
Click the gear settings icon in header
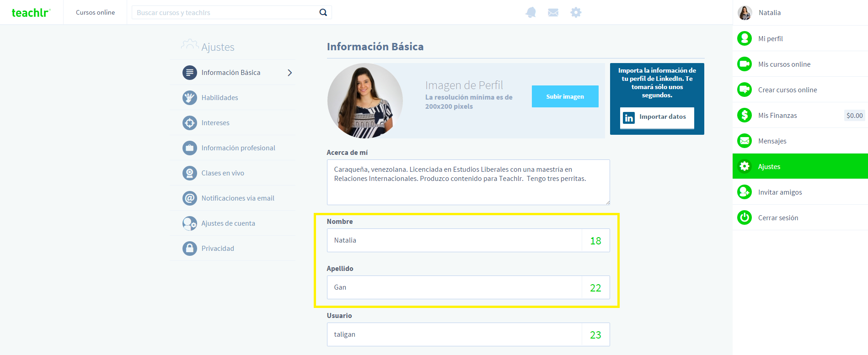[576, 12]
